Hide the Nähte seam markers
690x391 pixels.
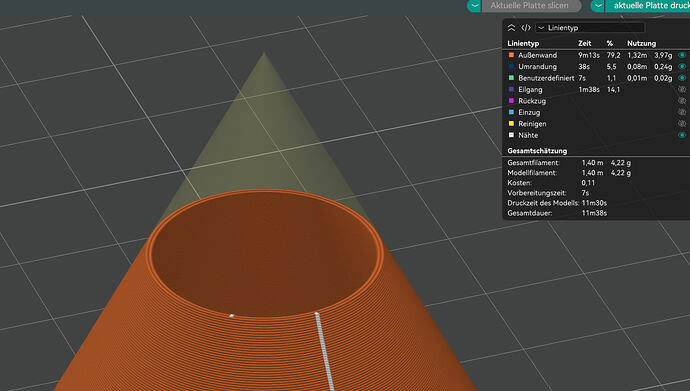(x=682, y=135)
